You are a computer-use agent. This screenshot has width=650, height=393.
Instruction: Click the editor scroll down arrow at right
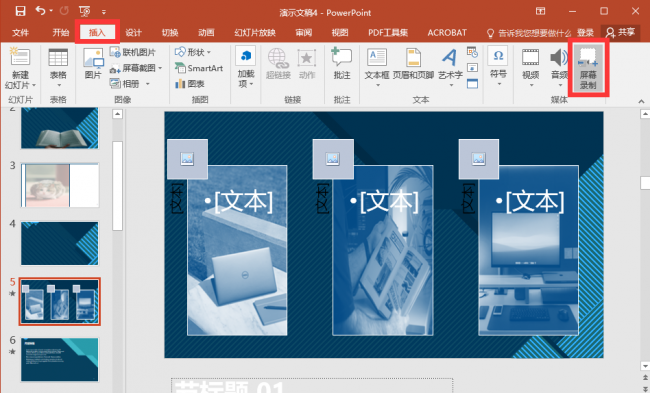coord(645,366)
